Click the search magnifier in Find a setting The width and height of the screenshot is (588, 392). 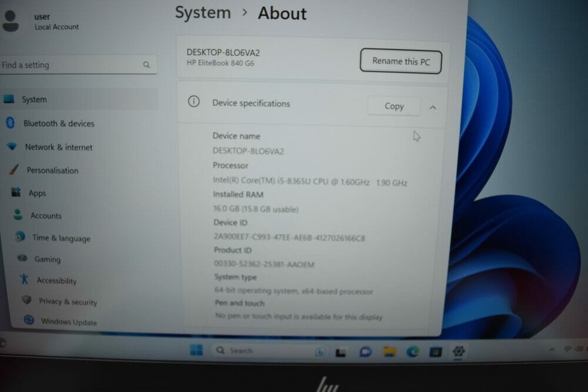tap(146, 65)
